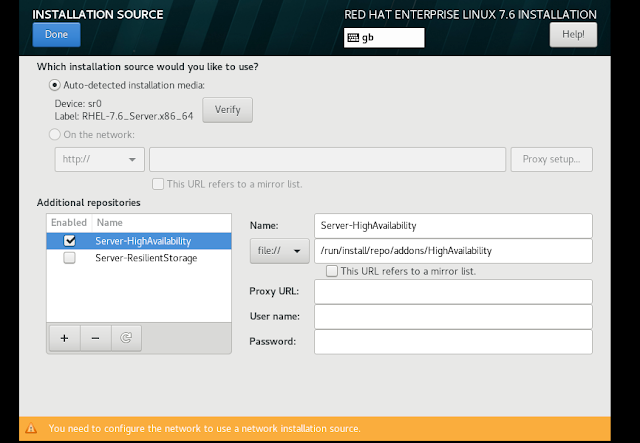Enable Server-ResilientStorage repository checkbox
Screen dimensions: 640x443
[69, 258]
